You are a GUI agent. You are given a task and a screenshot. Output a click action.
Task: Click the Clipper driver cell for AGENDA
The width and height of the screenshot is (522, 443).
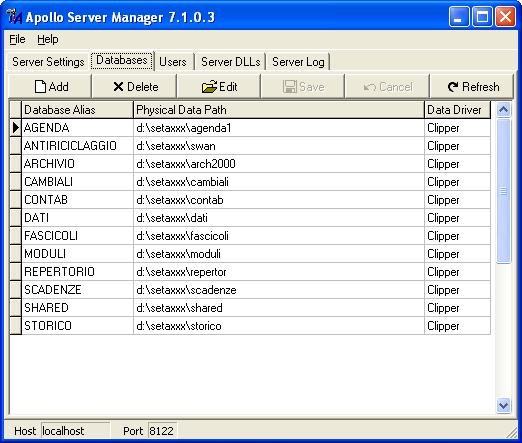click(458, 128)
